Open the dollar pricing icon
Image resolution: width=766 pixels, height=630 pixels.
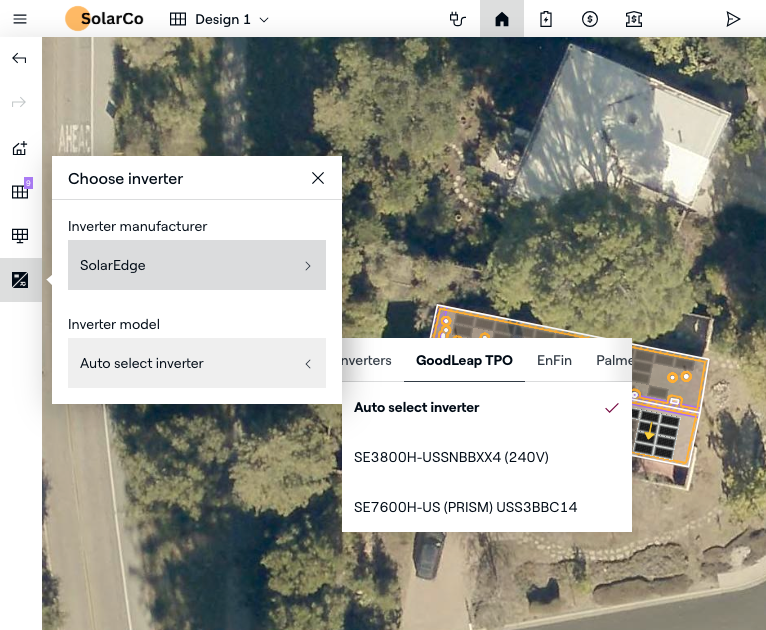(590, 19)
